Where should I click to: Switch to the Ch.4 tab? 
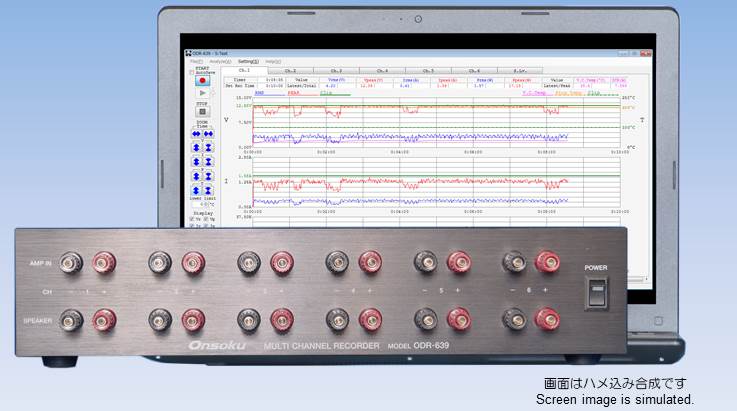[382, 71]
